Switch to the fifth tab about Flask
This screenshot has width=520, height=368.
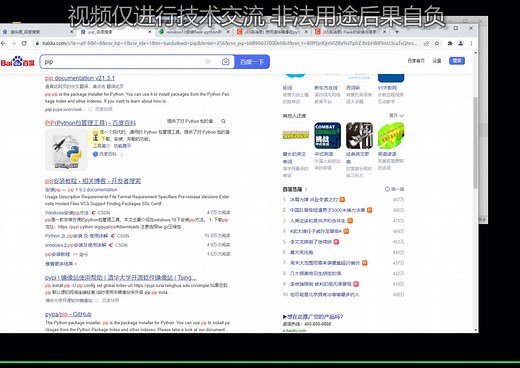350,32
